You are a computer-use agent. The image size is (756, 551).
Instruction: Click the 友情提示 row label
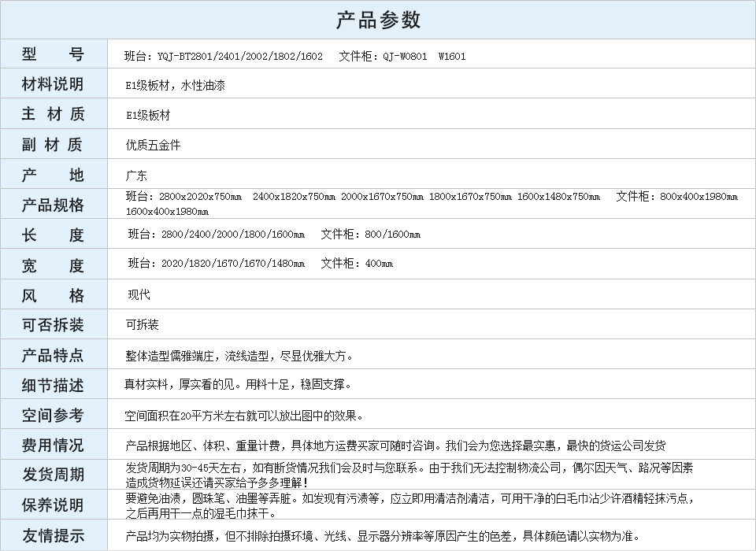point(53,536)
